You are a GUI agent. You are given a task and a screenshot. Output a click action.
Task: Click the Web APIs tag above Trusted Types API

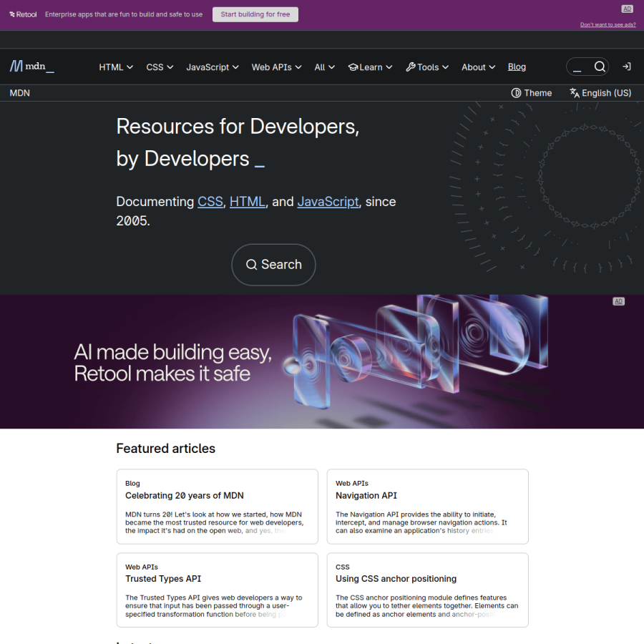[x=142, y=567]
